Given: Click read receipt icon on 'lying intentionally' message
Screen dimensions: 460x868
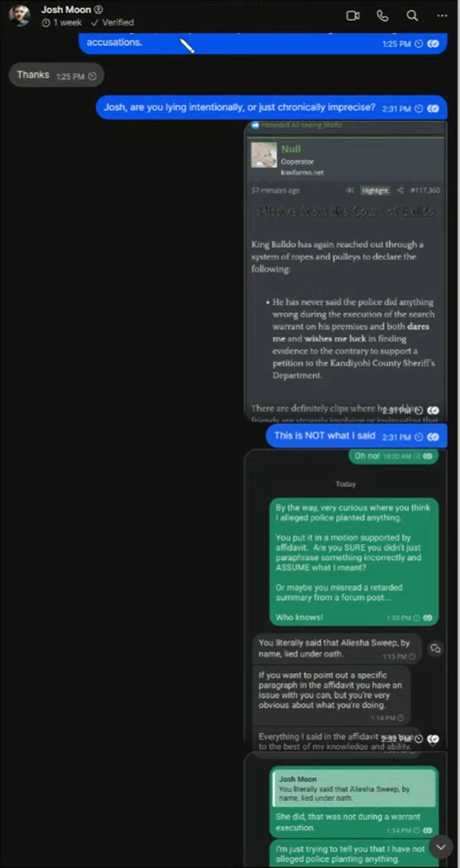Looking at the screenshot, I should [x=433, y=108].
